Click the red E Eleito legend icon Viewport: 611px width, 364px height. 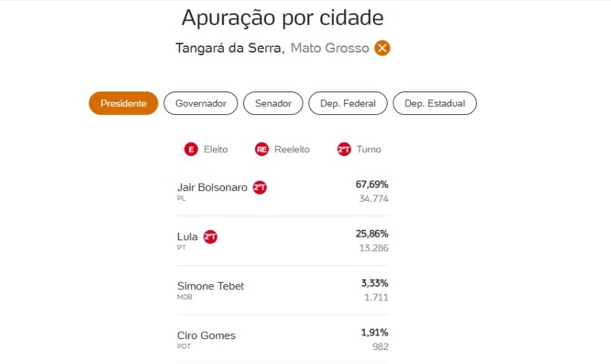(191, 149)
